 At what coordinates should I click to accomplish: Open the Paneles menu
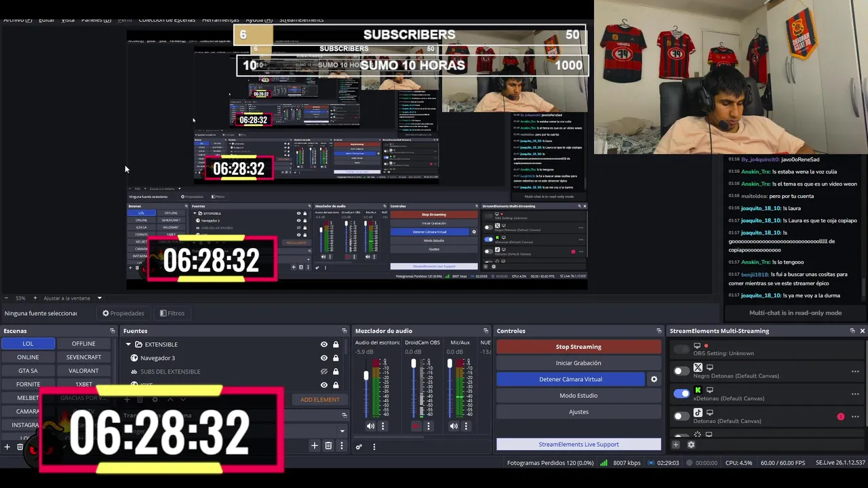(x=96, y=20)
